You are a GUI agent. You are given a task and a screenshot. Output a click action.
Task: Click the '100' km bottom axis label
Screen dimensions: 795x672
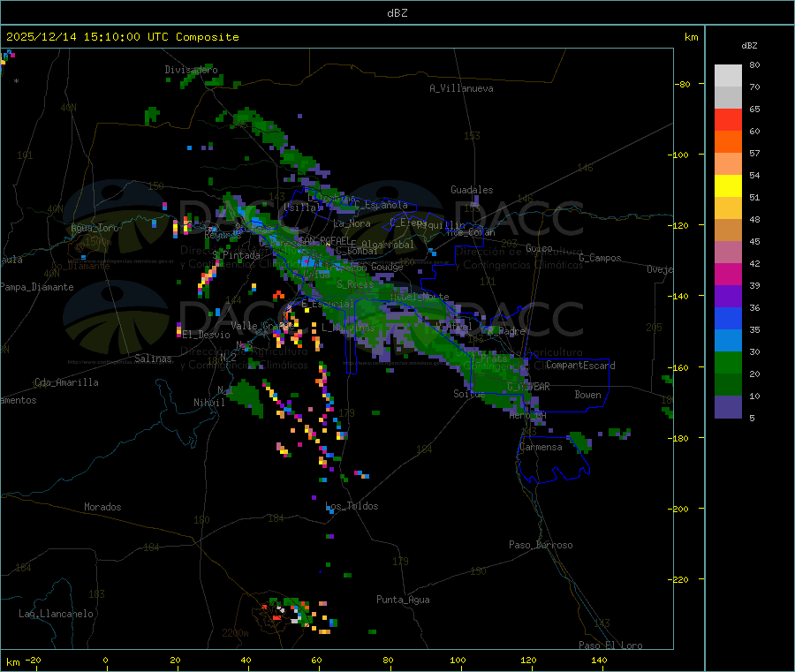[x=458, y=660]
